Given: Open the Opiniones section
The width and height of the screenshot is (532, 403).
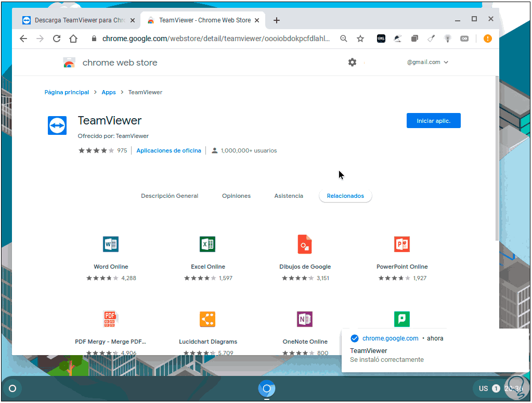Looking at the screenshot, I should click(x=236, y=196).
